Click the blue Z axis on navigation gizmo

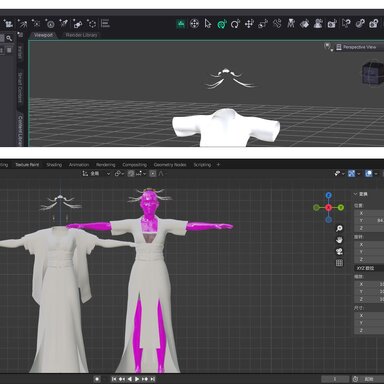[329, 195]
